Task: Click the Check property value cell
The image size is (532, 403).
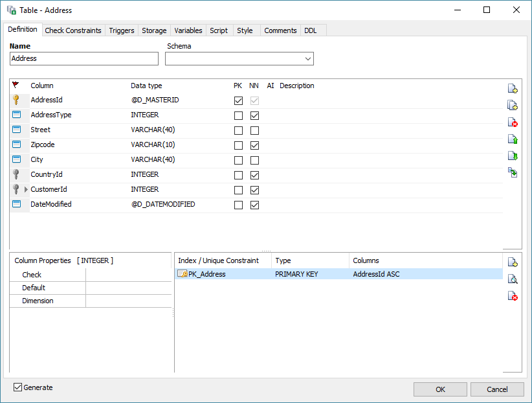Action: tap(129, 275)
